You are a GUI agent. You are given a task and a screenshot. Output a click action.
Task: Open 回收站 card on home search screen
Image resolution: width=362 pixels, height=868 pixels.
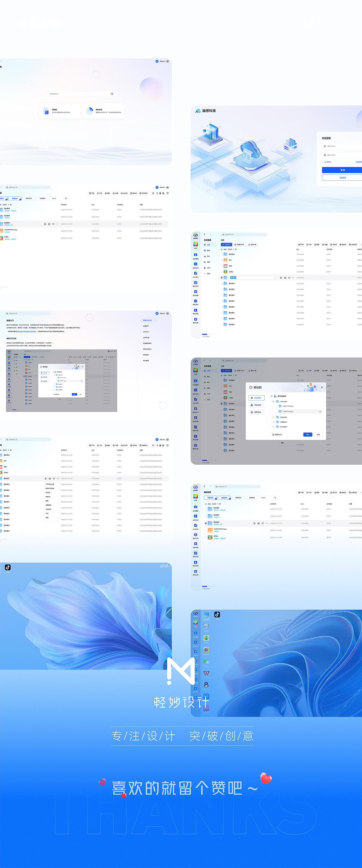(60, 111)
